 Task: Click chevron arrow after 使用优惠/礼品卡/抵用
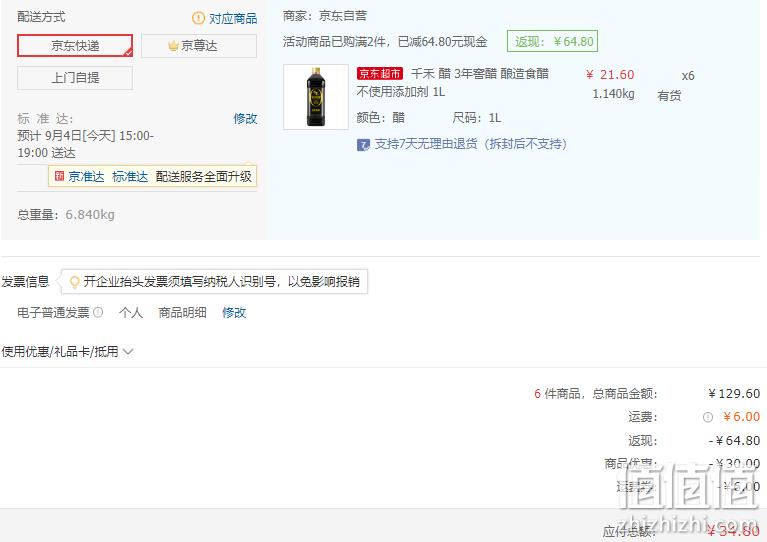tap(128, 351)
